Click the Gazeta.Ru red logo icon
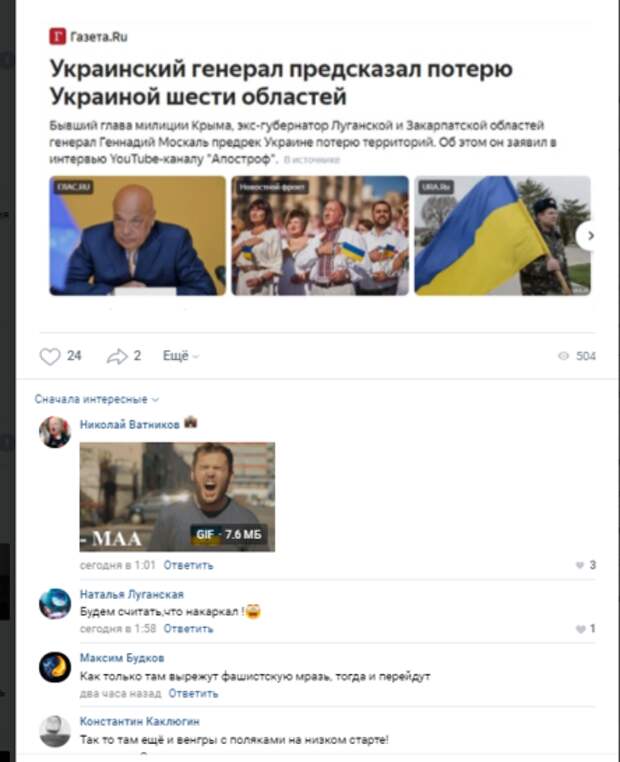Viewport: 620px width, 762px height. click(57, 36)
